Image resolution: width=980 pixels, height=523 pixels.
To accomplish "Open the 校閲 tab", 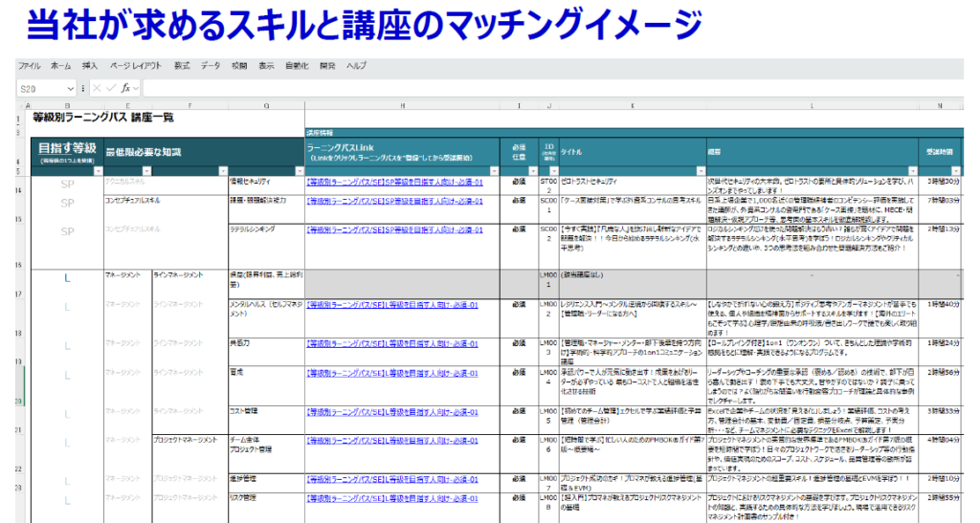I will (x=239, y=66).
